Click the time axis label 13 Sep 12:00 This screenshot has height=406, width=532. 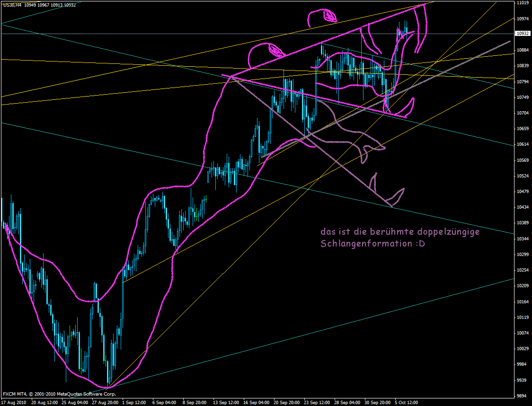226,403
